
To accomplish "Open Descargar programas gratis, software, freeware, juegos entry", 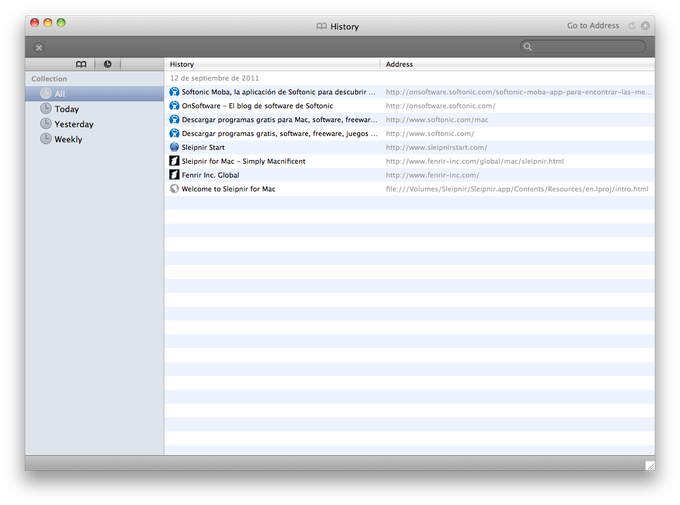I will point(409,134).
